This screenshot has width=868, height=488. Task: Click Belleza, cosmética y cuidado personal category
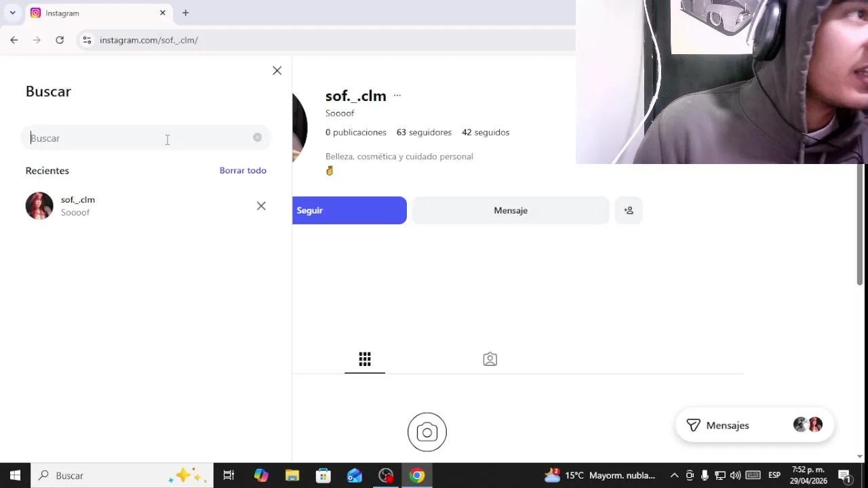(x=399, y=157)
